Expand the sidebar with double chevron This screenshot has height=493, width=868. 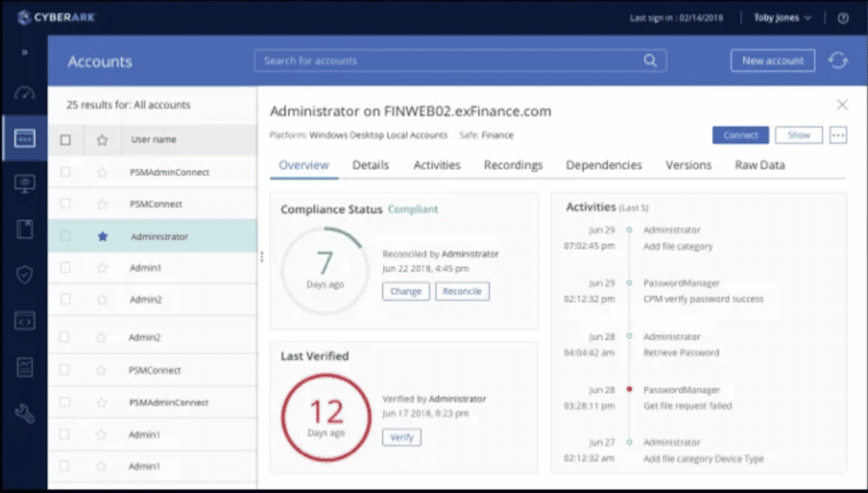(x=25, y=53)
